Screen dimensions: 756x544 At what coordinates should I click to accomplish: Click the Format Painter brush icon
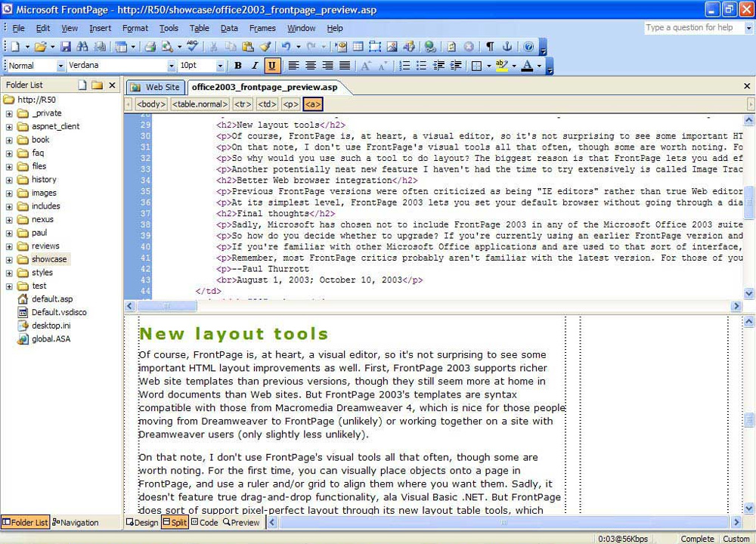tap(265, 47)
